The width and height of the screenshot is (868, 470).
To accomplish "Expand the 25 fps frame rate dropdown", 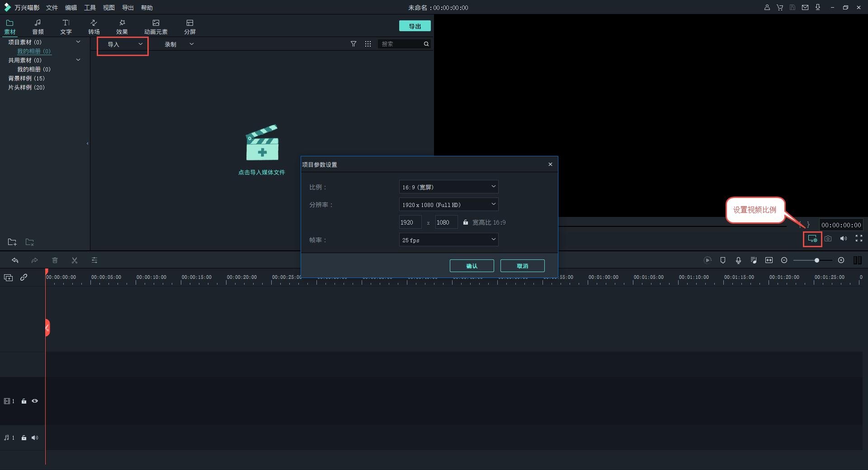I will (x=448, y=240).
